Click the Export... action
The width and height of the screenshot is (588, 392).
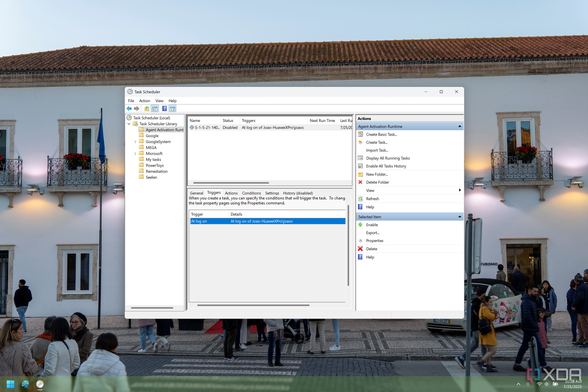pos(373,233)
